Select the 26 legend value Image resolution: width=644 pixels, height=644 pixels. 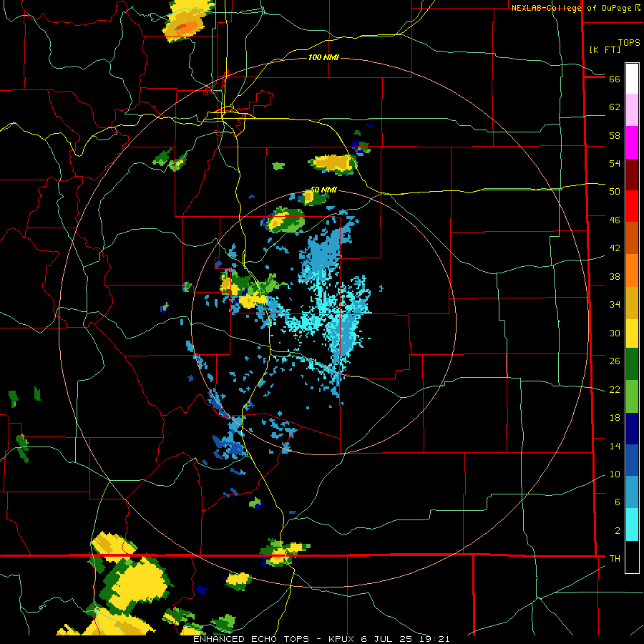tap(615, 361)
